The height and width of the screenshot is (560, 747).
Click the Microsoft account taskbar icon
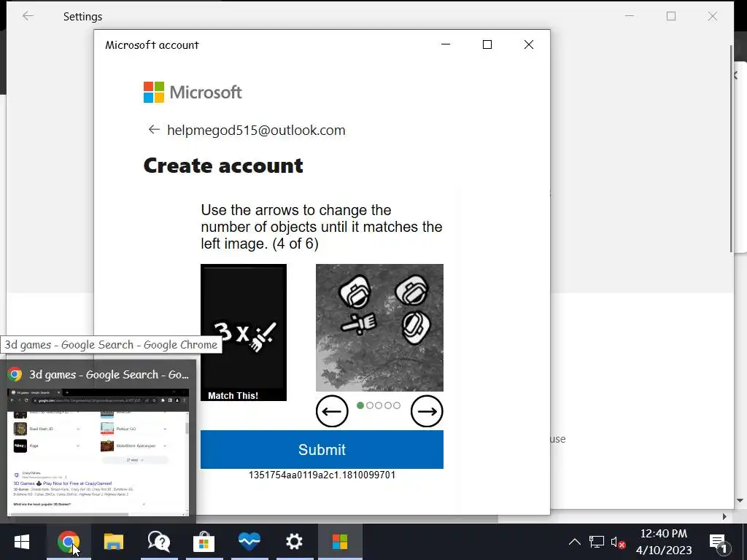click(340, 542)
